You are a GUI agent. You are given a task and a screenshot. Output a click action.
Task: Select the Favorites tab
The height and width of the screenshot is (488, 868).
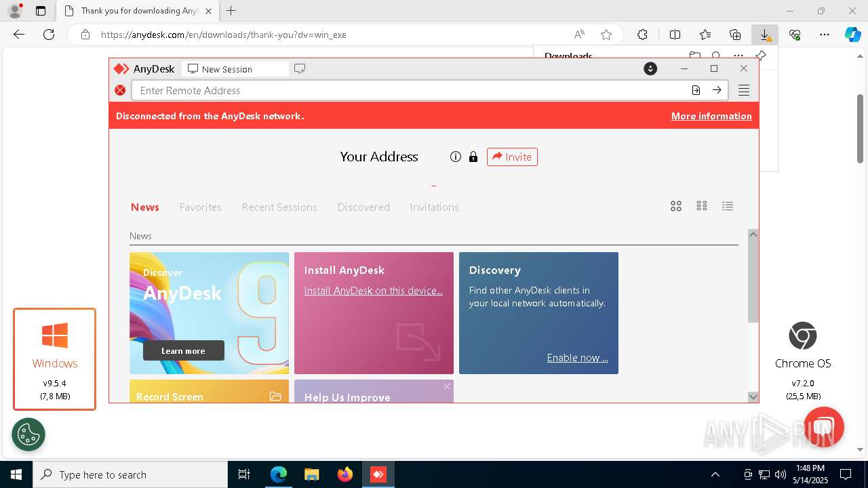(200, 207)
